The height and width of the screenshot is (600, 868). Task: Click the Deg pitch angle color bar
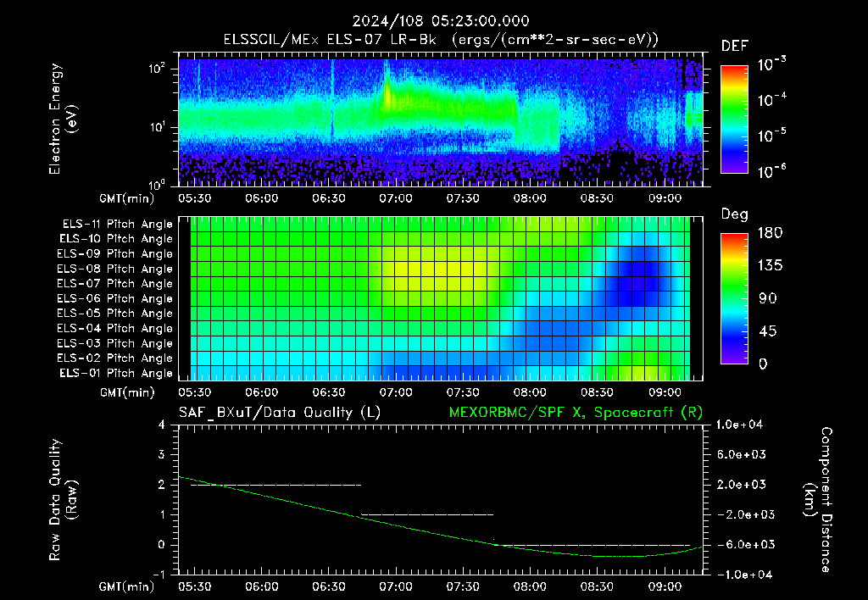734,298
